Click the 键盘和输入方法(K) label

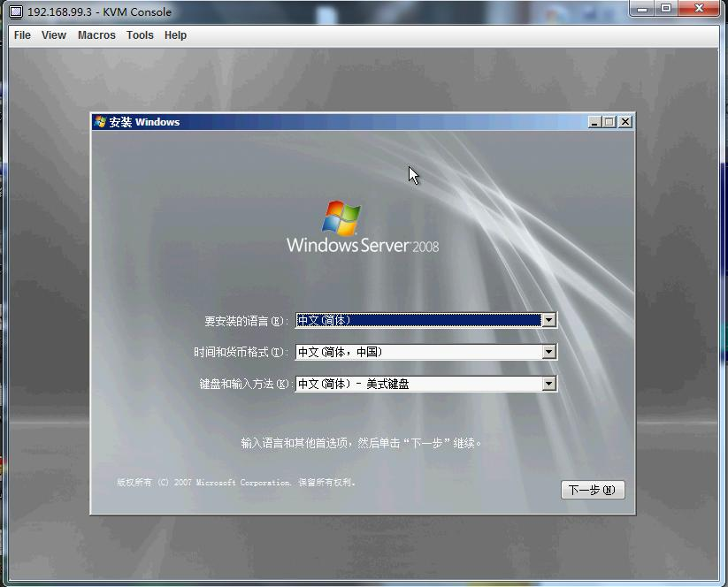tap(244, 385)
